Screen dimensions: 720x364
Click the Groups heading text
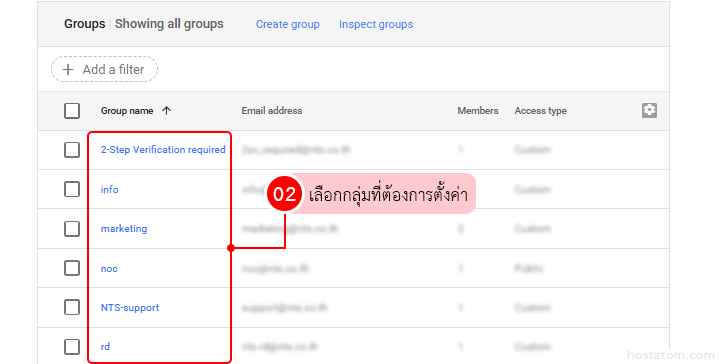(x=84, y=24)
